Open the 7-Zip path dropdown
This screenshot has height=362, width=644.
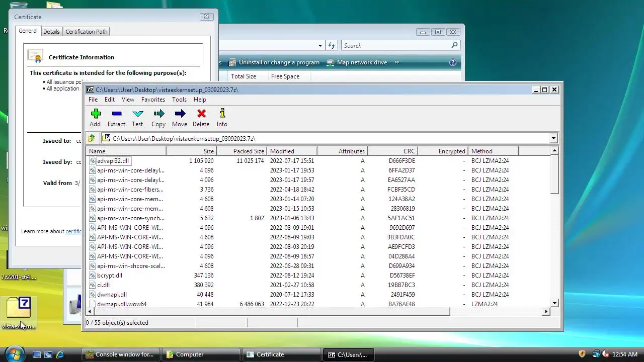point(553,138)
